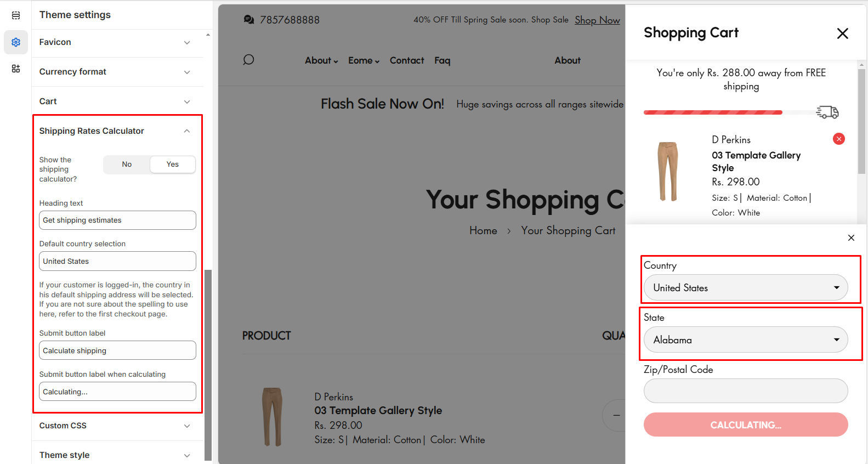Viewport: 868px width, 464px height.
Task: Click D Perkins vendor in cart drawer
Action: tap(731, 140)
